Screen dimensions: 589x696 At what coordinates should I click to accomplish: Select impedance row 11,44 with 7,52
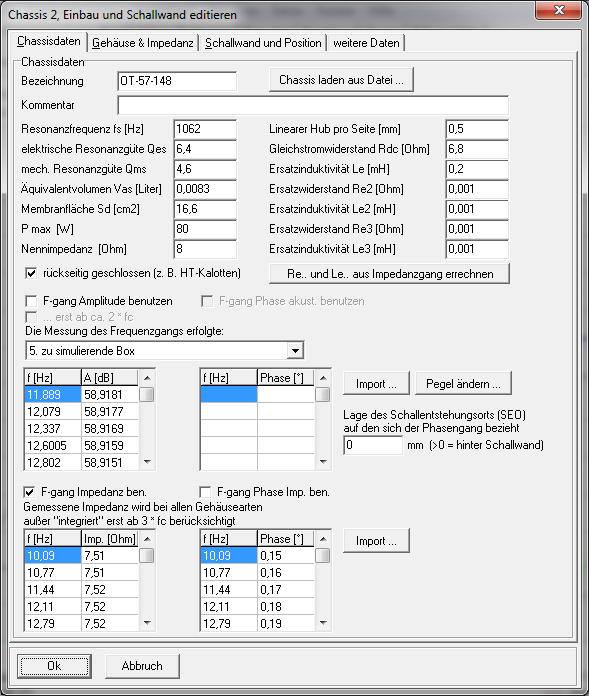[81, 590]
